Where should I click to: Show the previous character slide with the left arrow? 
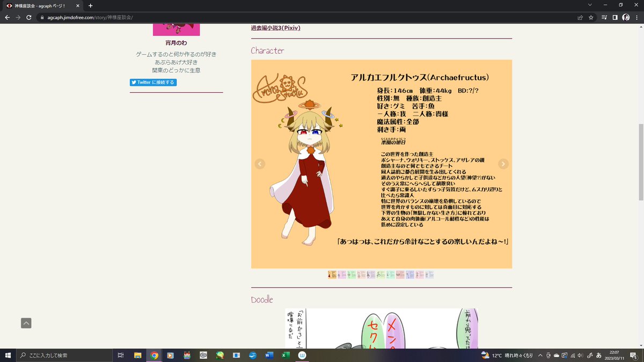(x=260, y=164)
